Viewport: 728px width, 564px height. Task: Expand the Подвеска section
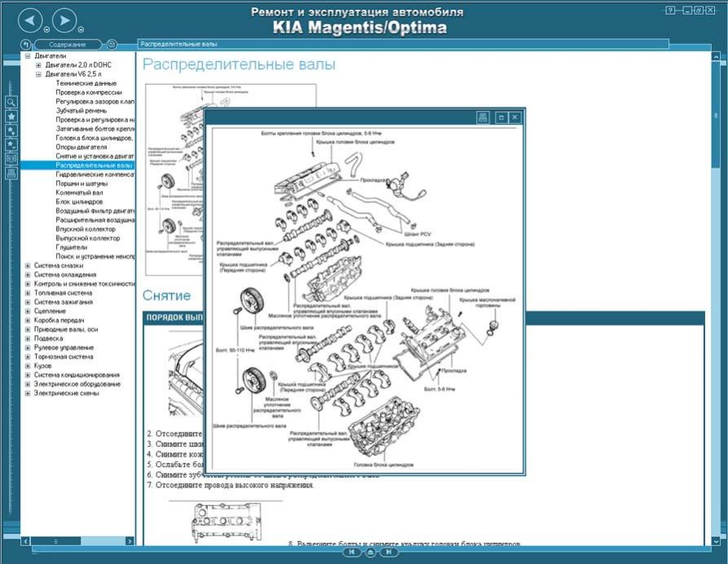coord(28,338)
